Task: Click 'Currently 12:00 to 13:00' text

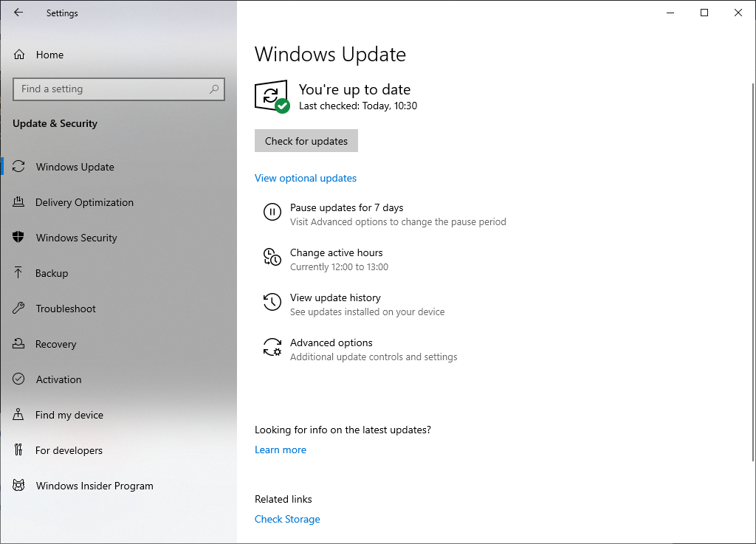Action: [x=339, y=267]
